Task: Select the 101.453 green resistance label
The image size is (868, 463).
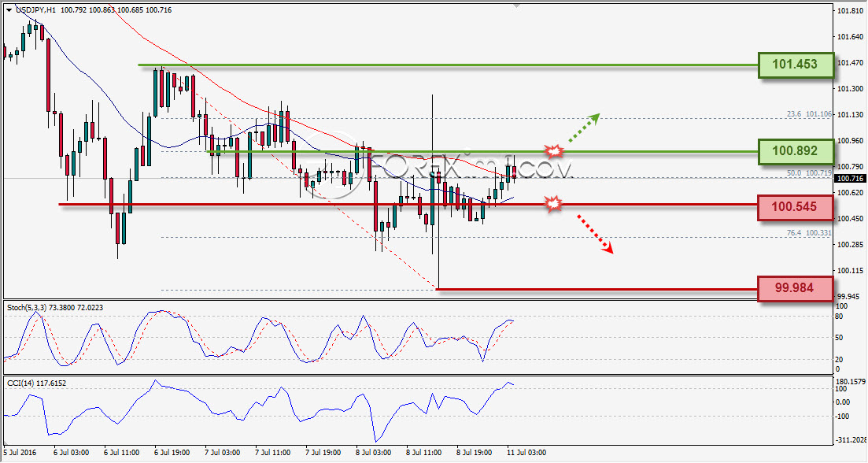Action: point(795,65)
